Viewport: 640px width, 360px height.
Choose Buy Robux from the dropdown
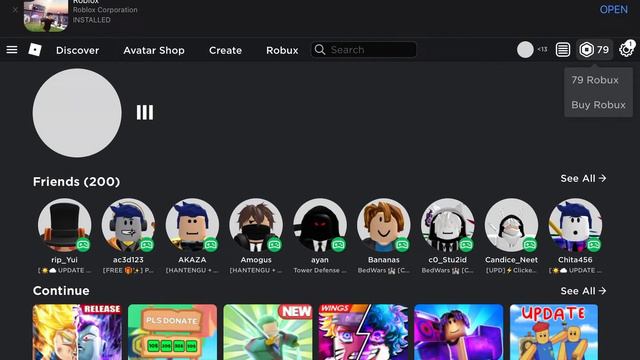point(598,105)
